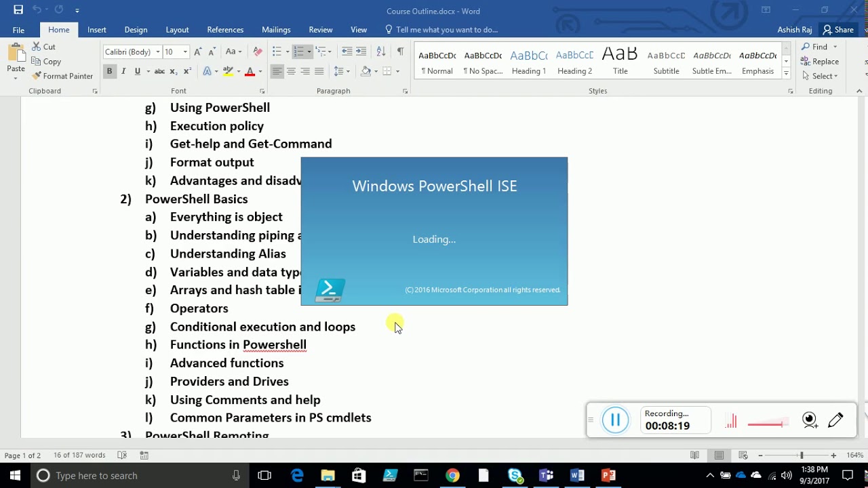Justify the paragraph text
The height and width of the screenshot is (488, 868).
pos(319,71)
